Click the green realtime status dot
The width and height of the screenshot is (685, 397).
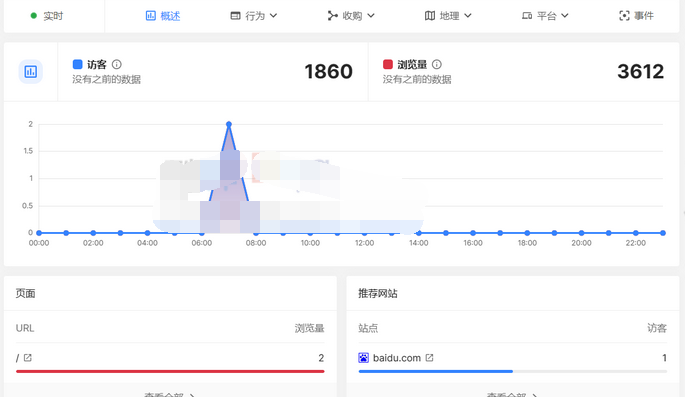pos(34,16)
